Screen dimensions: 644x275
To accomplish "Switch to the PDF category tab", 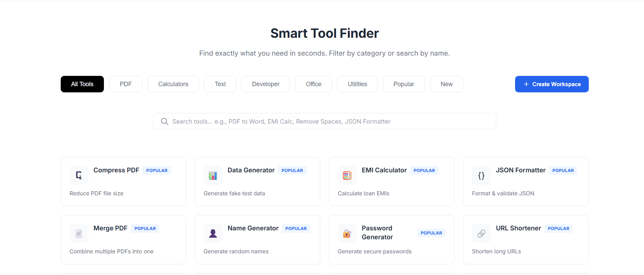I will coord(126,84).
